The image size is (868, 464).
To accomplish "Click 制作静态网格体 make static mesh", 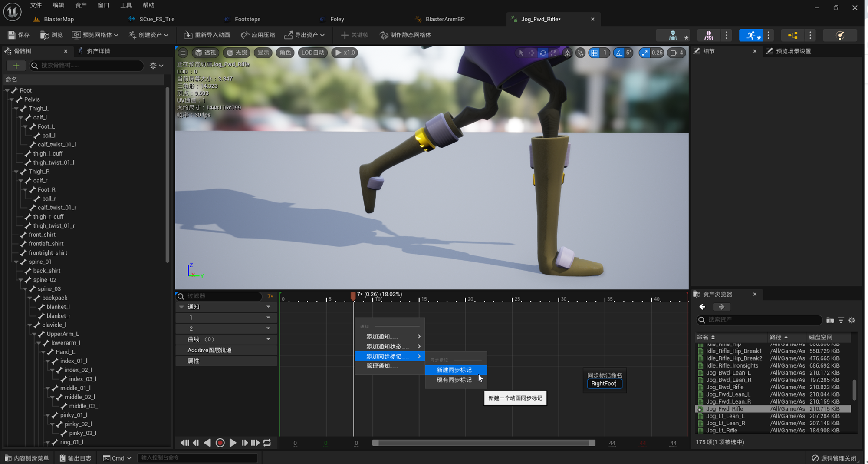I will [405, 35].
